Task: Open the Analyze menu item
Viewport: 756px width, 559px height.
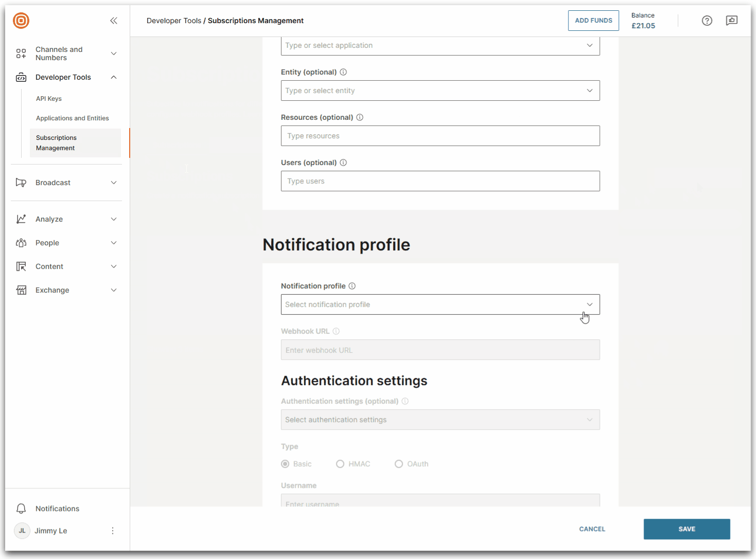Action: (x=49, y=219)
